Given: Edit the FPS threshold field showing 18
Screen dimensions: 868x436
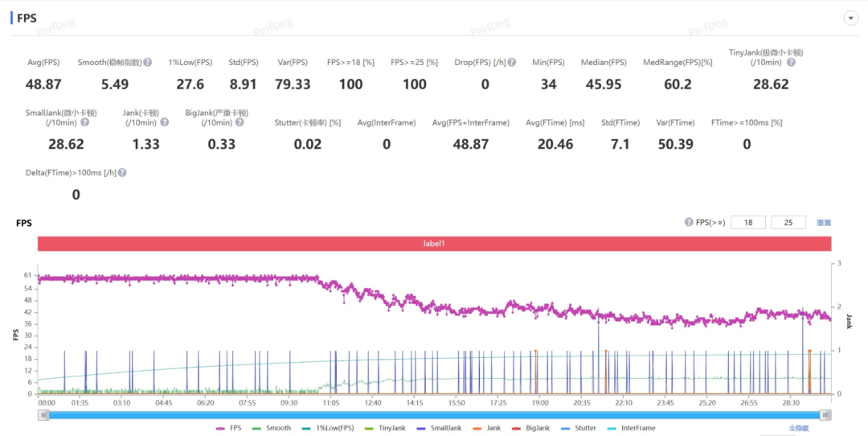Looking at the screenshot, I should click(748, 222).
